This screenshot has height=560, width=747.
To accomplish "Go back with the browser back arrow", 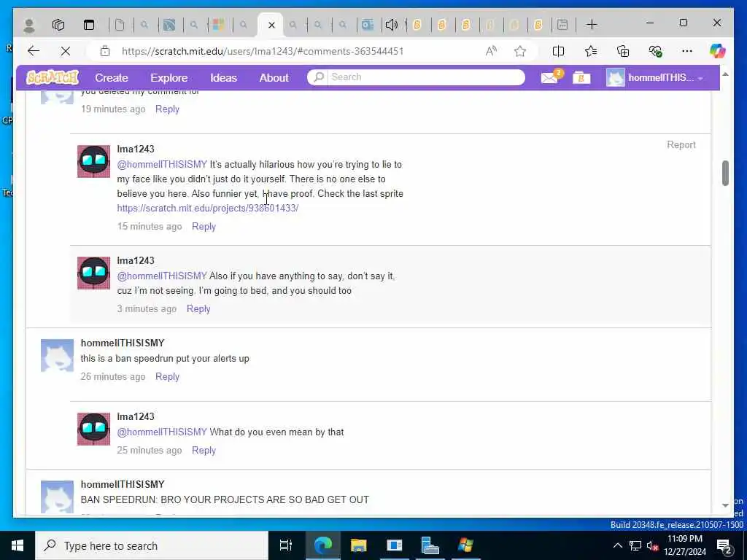I will click(34, 51).
